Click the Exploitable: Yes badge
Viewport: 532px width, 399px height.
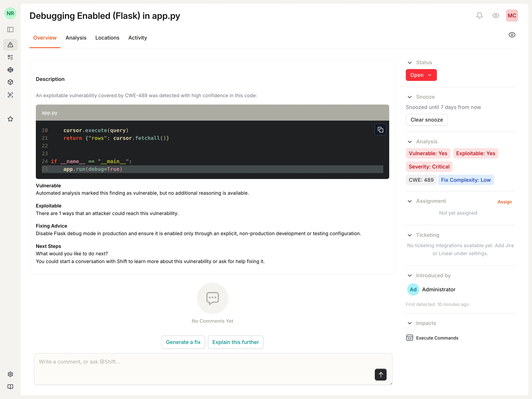(476, 154)
